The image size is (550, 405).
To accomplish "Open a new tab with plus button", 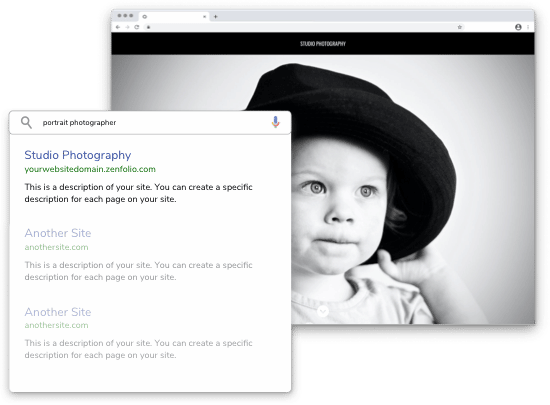I will pos(215,16).
